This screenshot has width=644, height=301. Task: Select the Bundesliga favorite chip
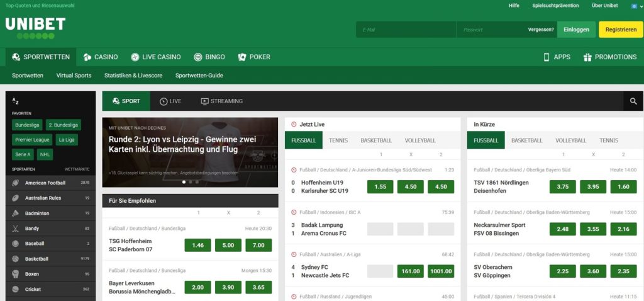point(27,125)
